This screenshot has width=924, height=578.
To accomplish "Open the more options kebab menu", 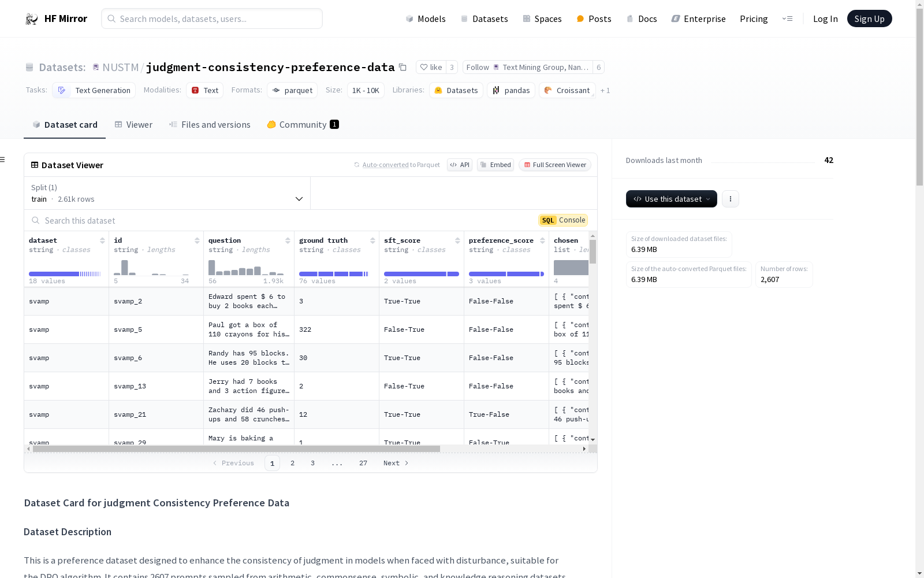I will (731, 199).
